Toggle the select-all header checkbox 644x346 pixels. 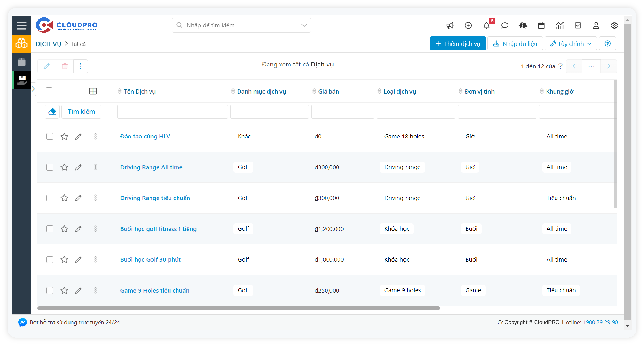pyautogui.click(x=49, y=91)
